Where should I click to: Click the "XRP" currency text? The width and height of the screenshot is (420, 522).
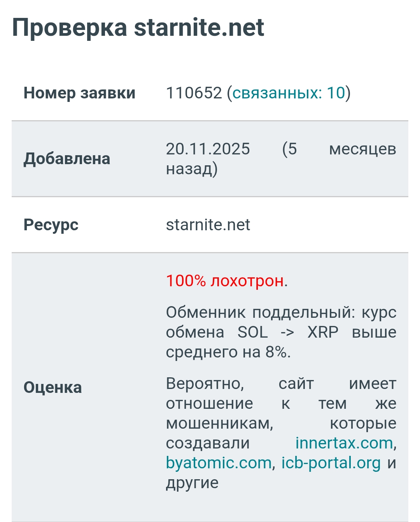pyautogui.click(x=323, y=332)
